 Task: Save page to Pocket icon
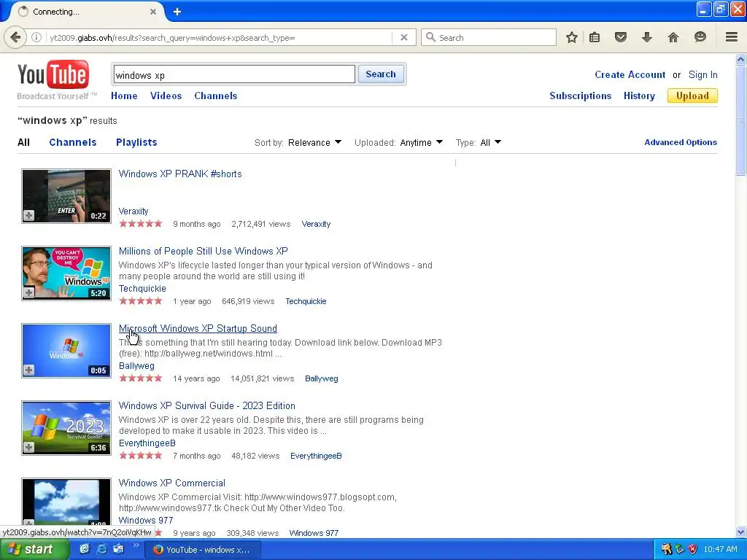620,37
